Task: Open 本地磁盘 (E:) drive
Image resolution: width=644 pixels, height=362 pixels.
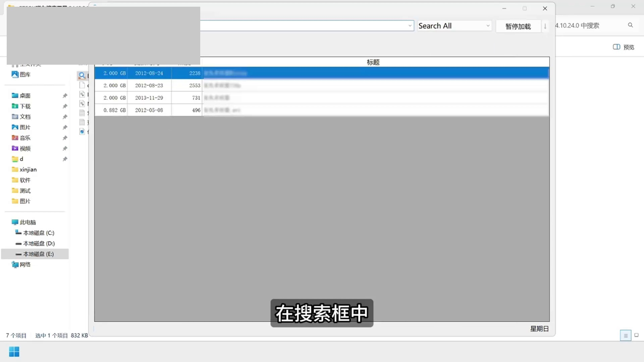Action: tap(35, 254)
